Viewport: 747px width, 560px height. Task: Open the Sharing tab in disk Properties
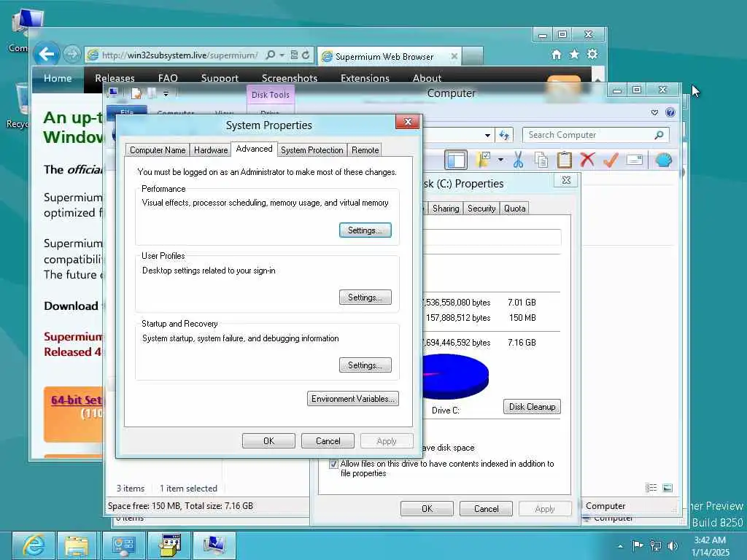(x=446, y=209)
